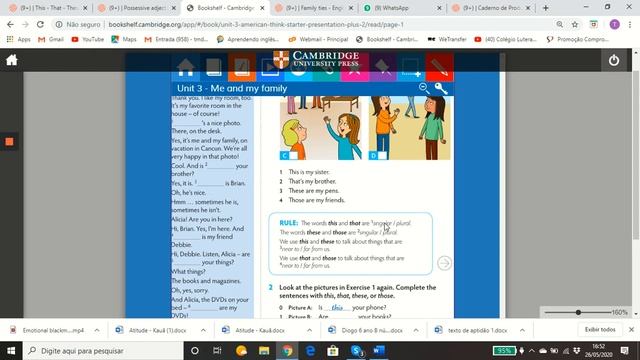Image resolution: width=640 pixels, height=360 pixels.
Task: Open YouTube bookmark
Action: (88, 39)
